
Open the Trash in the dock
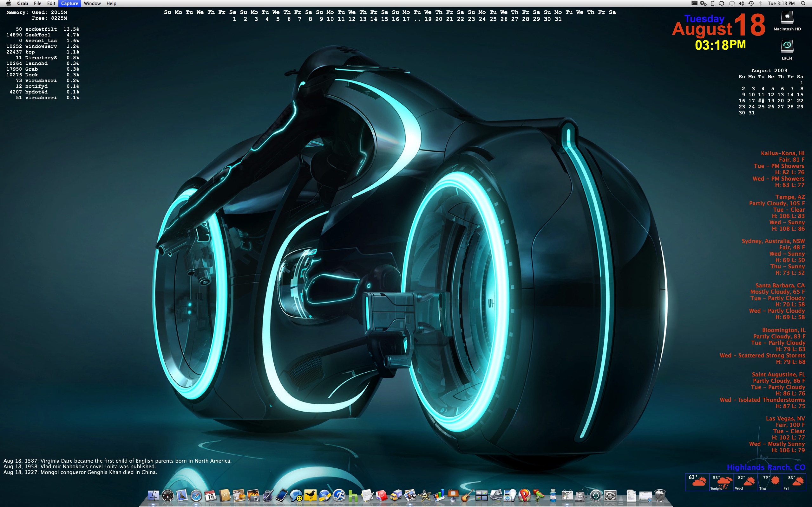(660, 495)
